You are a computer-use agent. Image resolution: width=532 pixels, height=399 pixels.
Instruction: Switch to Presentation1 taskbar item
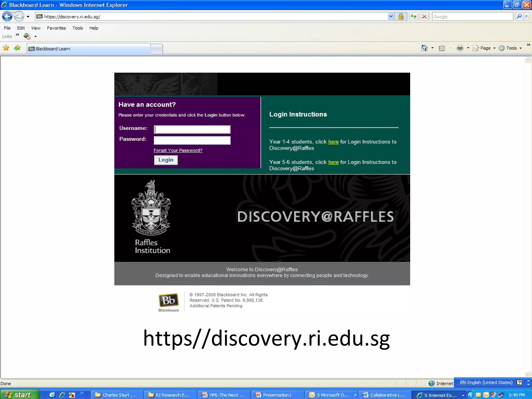277,395
